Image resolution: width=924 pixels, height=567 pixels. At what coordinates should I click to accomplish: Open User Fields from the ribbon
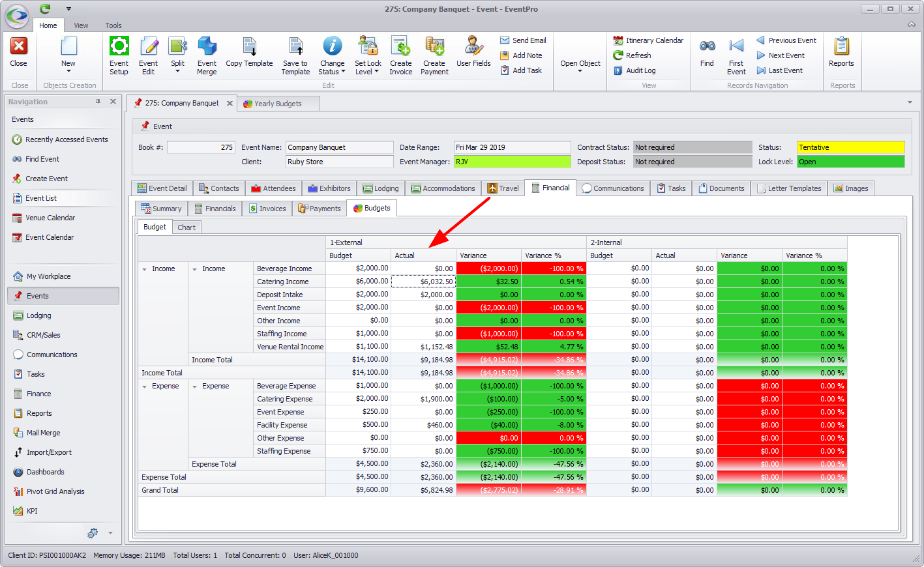(x=473, y=52)
